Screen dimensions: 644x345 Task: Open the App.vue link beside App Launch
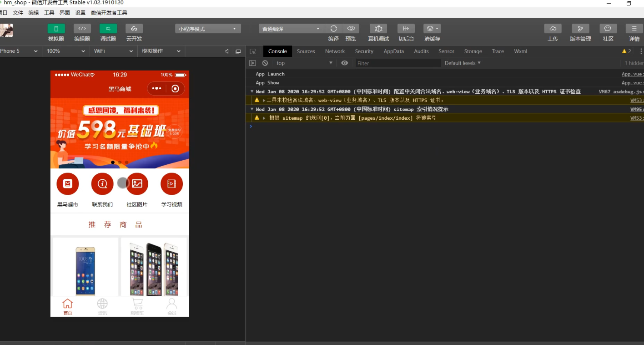click(x=633, y=74)
